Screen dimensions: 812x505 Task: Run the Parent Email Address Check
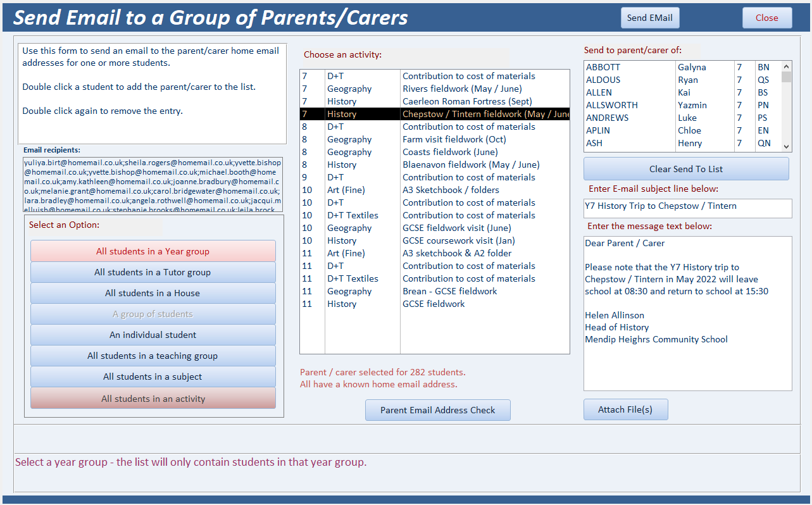pos(438,410)
